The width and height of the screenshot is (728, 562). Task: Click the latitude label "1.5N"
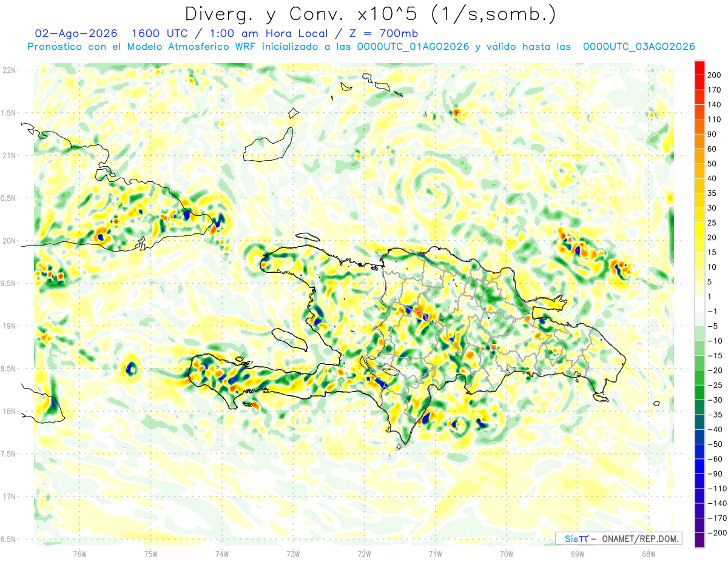tap(8, 113)
